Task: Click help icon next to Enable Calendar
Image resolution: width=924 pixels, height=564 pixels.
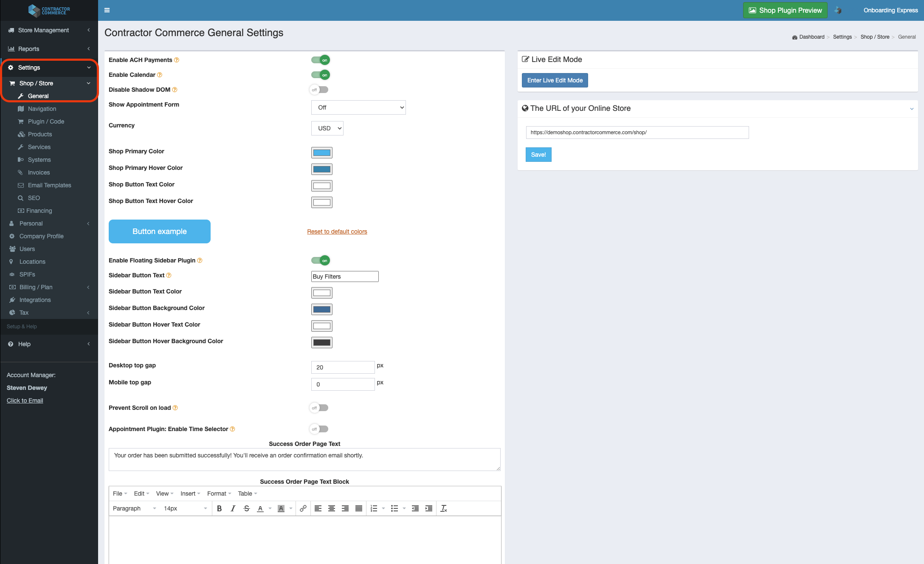Action: click(160, 75)
